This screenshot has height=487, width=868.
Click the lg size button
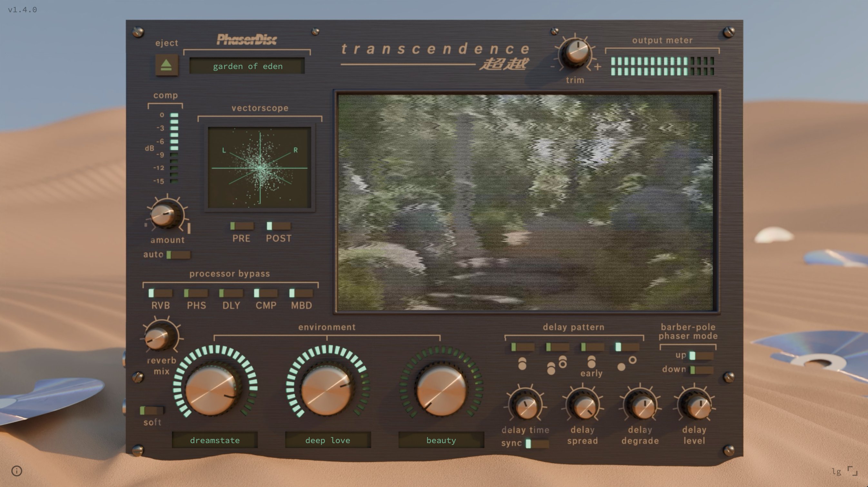pyautogui.click(x=837, y=471)
